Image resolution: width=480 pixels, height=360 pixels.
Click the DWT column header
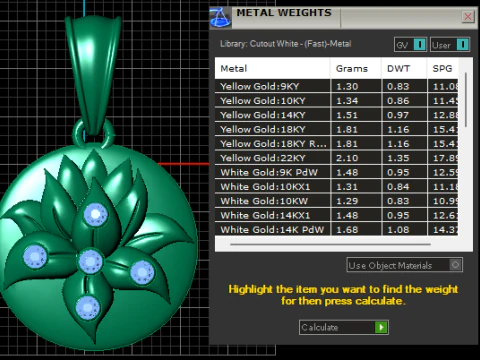(x=404, y=68)
